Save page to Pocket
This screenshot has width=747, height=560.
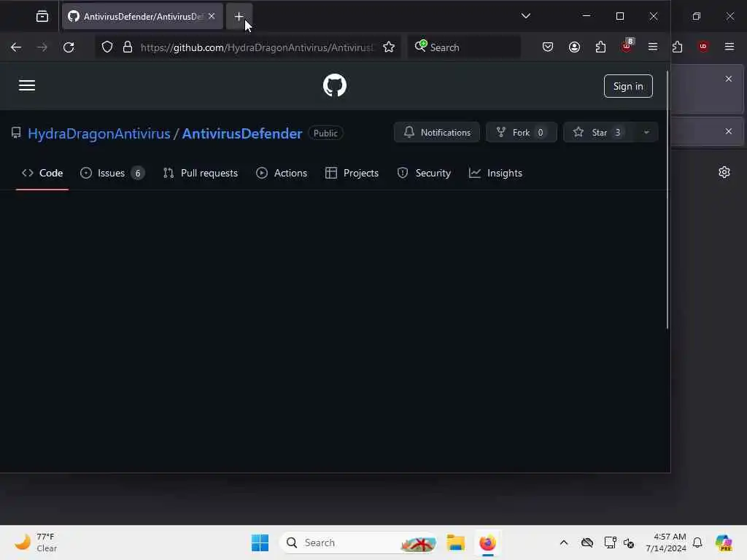(x=548, y=47)
